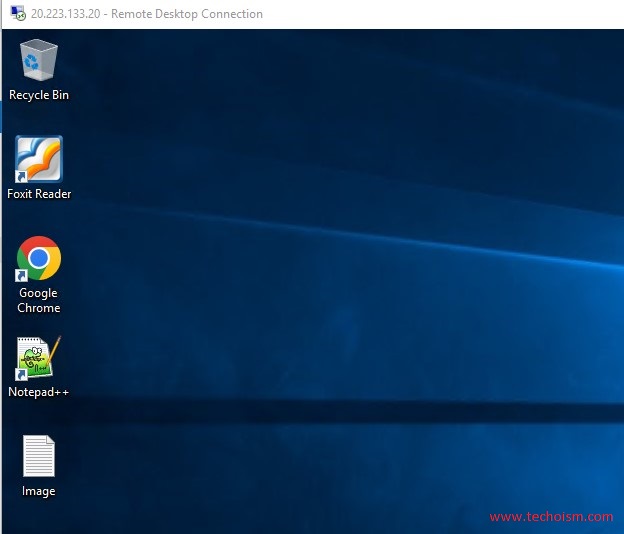Select the Google Chrome shortcut icon

pyautogui.click(x=39, y=258)
